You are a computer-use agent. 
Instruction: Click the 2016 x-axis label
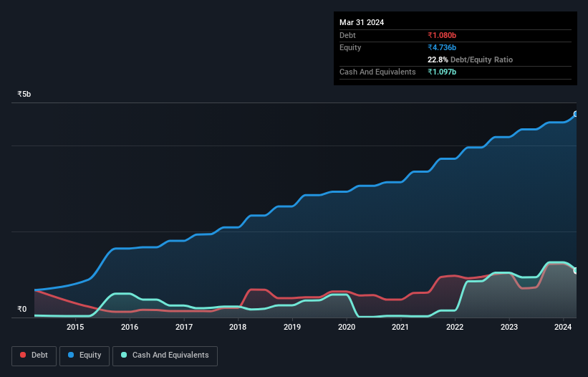(130, 327)
